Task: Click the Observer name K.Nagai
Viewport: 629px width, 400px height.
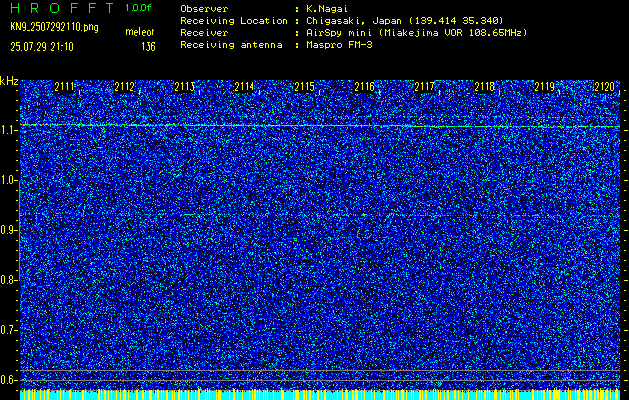Action: [x=327, y=9]
